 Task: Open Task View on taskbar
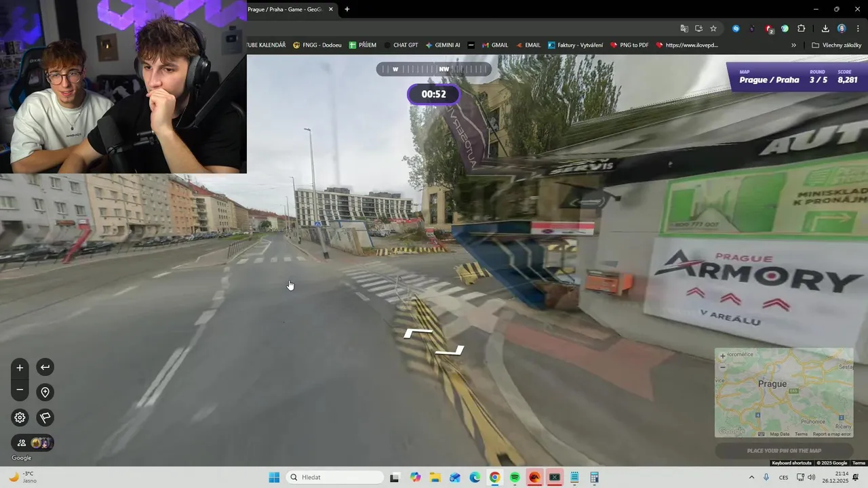click(395, 477)
